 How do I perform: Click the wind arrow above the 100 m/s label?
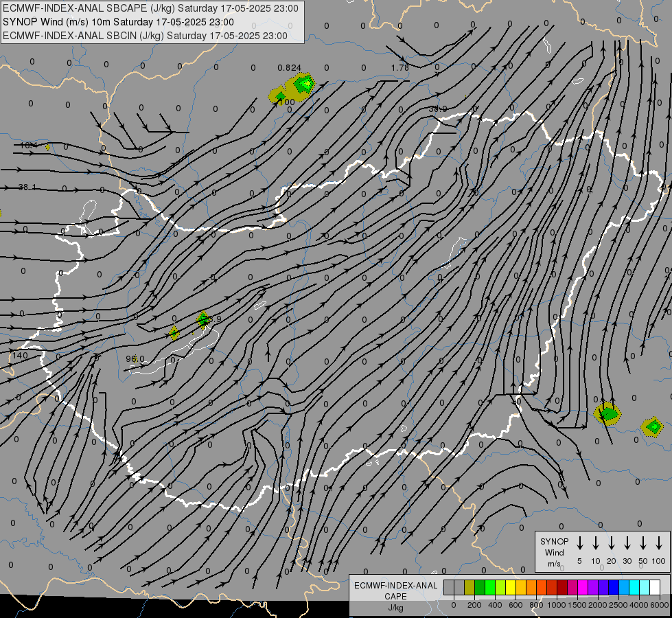659,542
